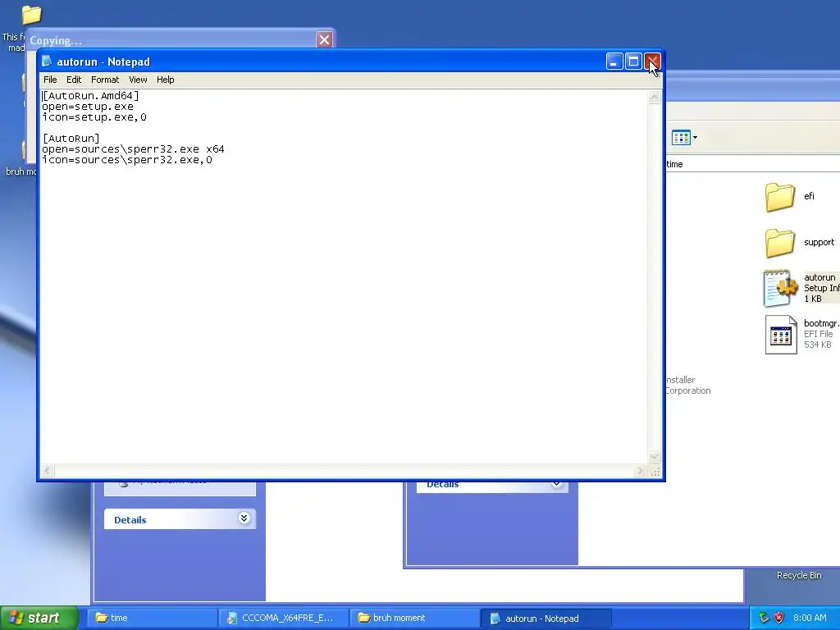Open the Start menu

point(39,618)
